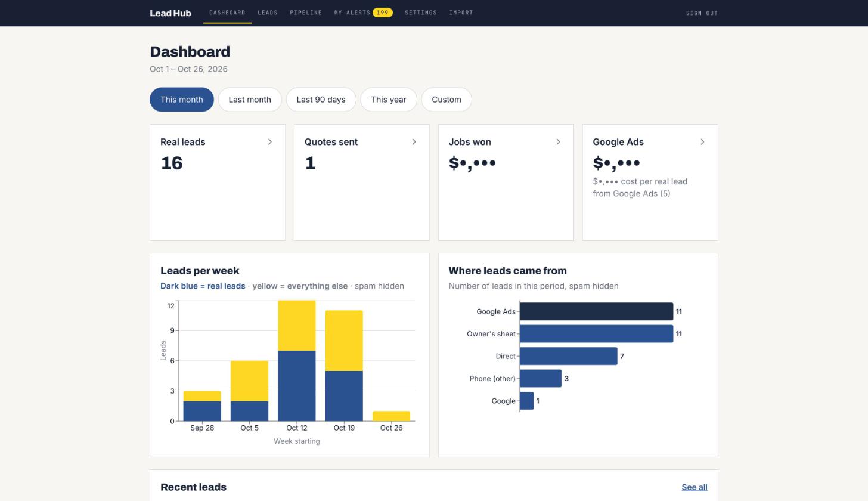Open the Leads nav tab
868x501 pixels.
tap(268, 13)
